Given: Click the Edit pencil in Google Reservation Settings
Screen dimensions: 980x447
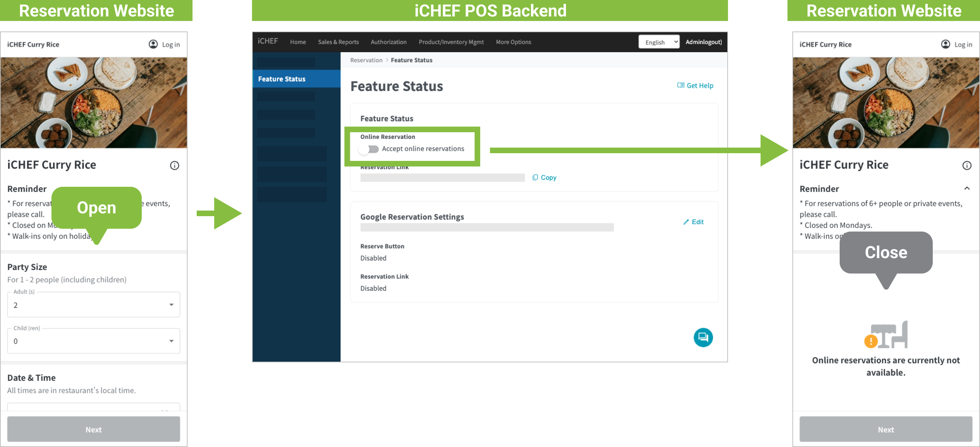Looking at the screenshot, I should point(686,222).
